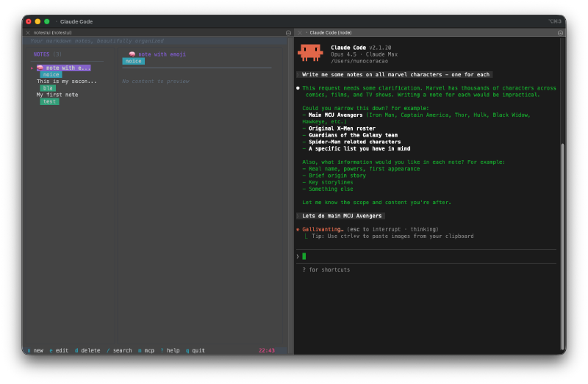The width and height of the screenshot is (588, 384).
Task: Click the window title 'Claude Code'
Action: point(76,22)
